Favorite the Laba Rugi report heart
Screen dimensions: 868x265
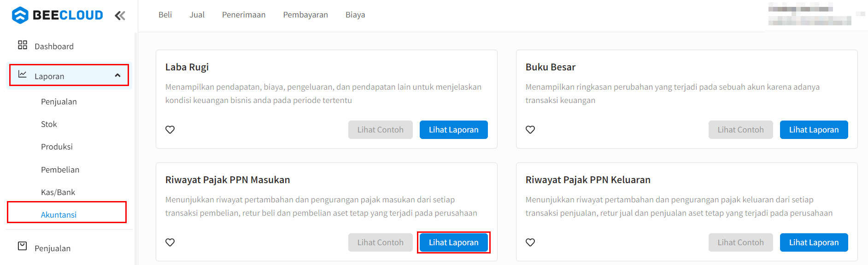(170, 130)
